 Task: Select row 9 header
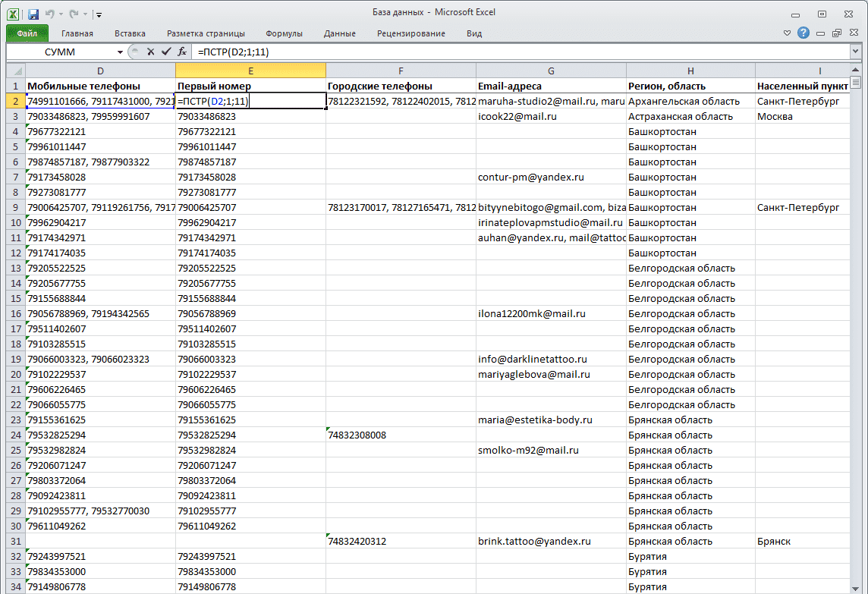point(16,208)
